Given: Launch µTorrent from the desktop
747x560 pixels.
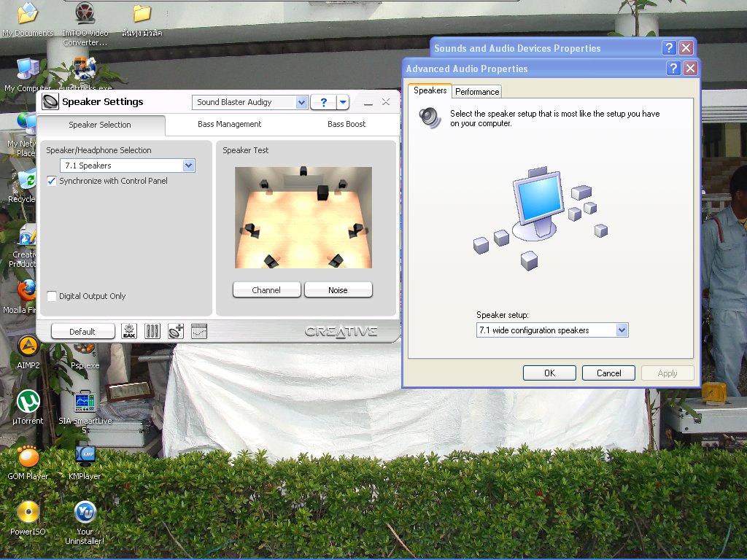Looking at the screenshot, I should click(28, 408).
